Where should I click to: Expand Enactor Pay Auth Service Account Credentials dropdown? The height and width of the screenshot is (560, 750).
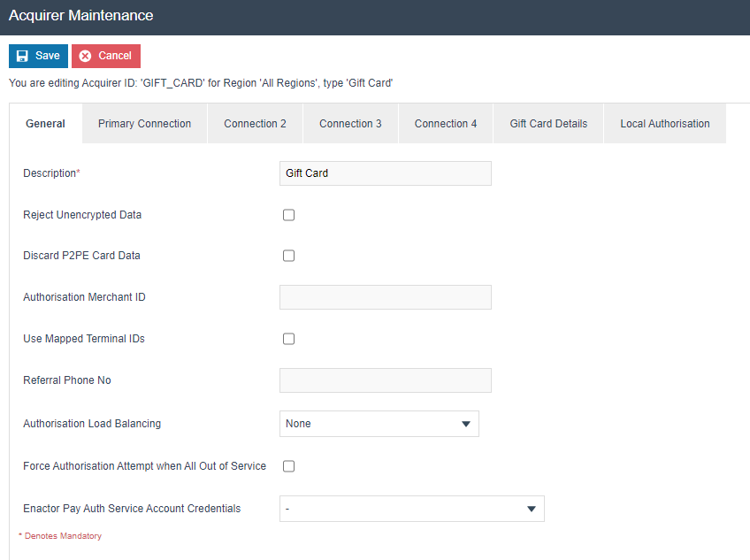pyautogui.click(x=411, y=509)
